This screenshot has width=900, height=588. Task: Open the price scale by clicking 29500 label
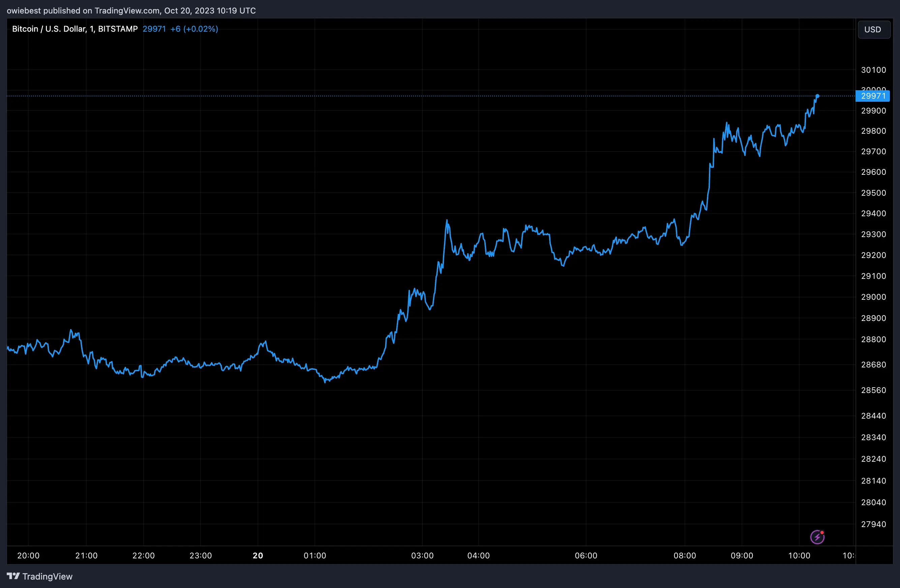[875, 193]
